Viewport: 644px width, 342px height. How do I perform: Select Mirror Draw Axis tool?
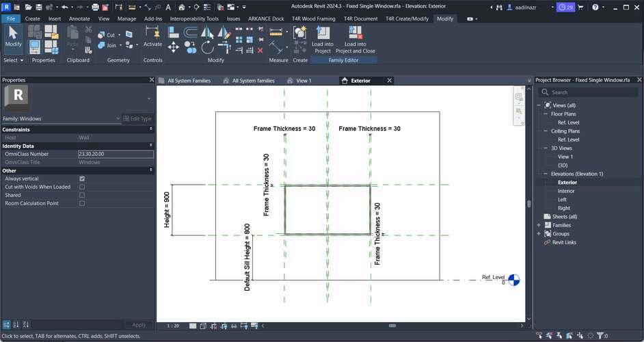tap(224, 32)
